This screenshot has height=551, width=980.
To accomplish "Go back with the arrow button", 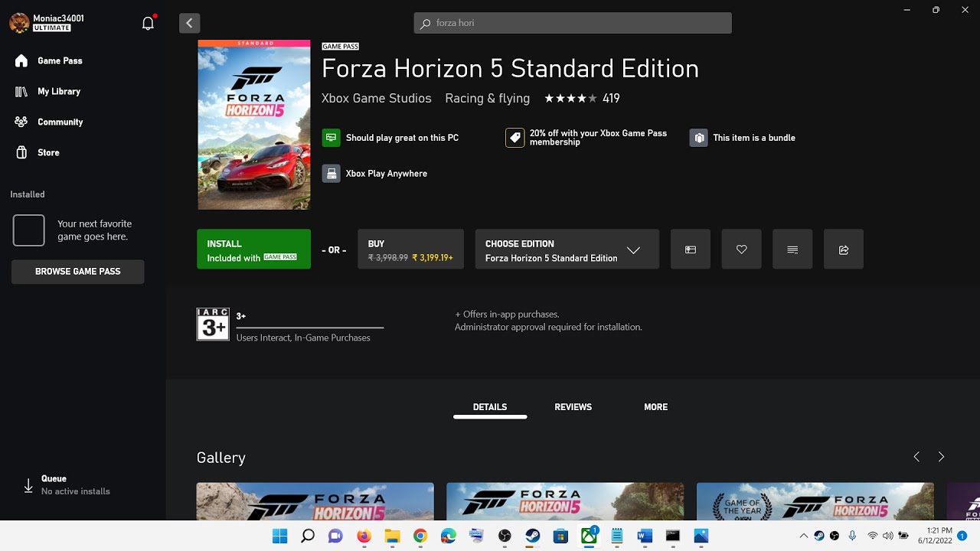I will click(x=189, y=23).
